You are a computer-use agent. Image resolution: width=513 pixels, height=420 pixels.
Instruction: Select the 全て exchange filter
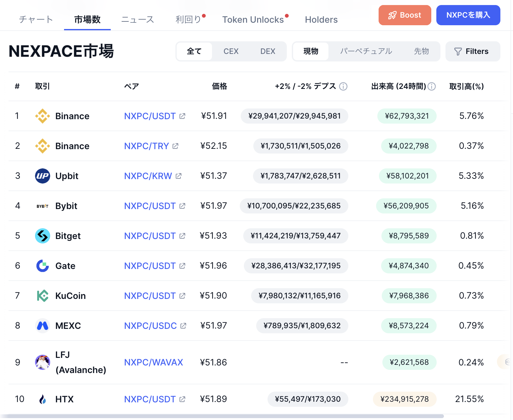coord(194,51)
